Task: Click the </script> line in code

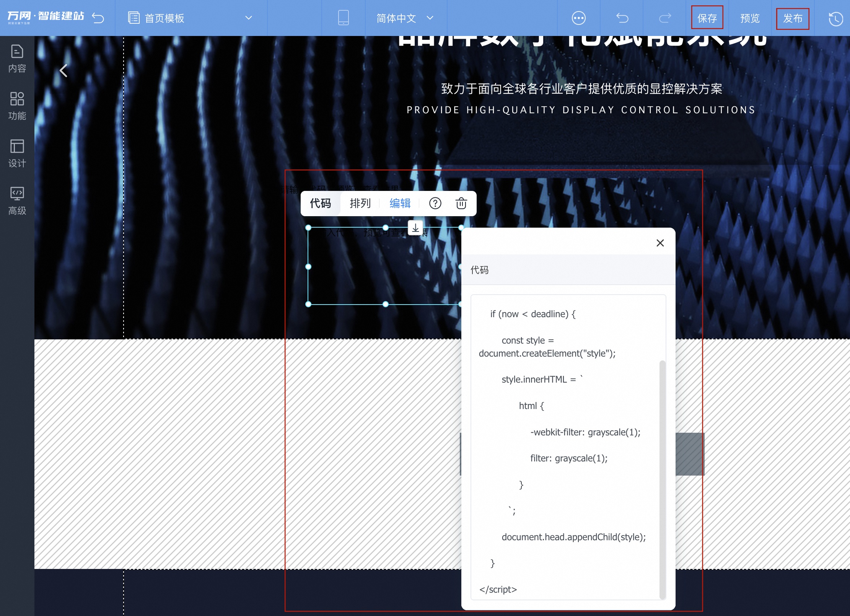Action: point(498,589)
